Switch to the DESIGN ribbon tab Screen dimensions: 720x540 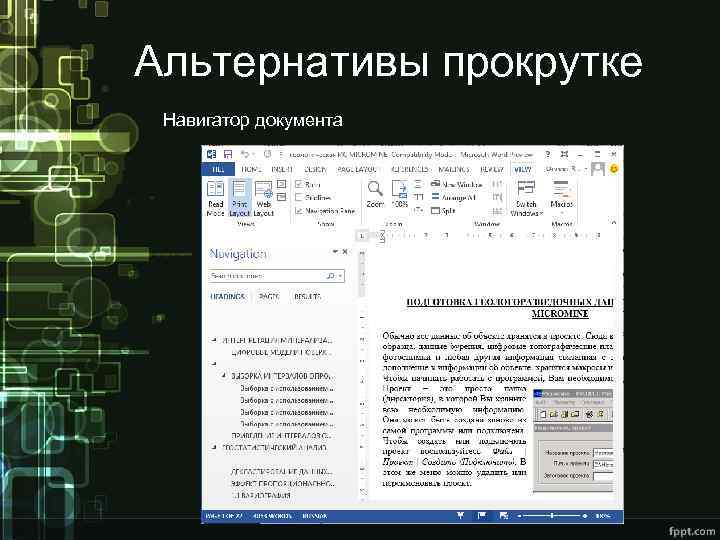click(x=315, y=169)
